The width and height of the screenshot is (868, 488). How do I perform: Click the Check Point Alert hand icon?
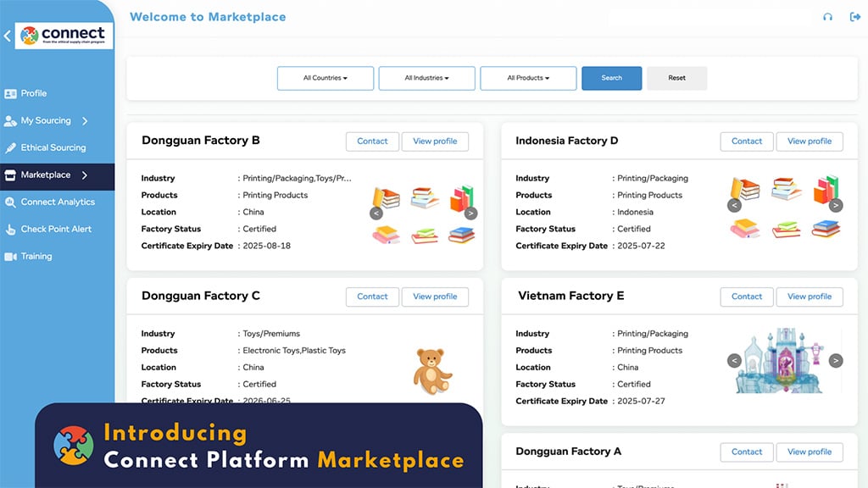tap(10, 229)
